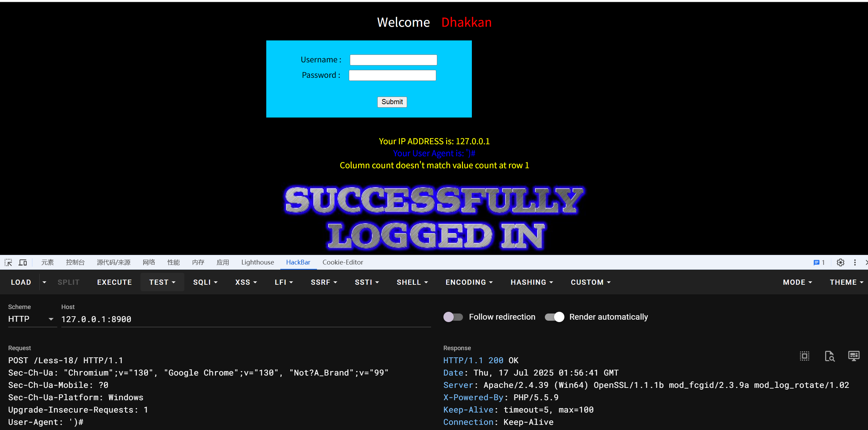
Task: Click the console messages badge icon
Action: (819, 262)
